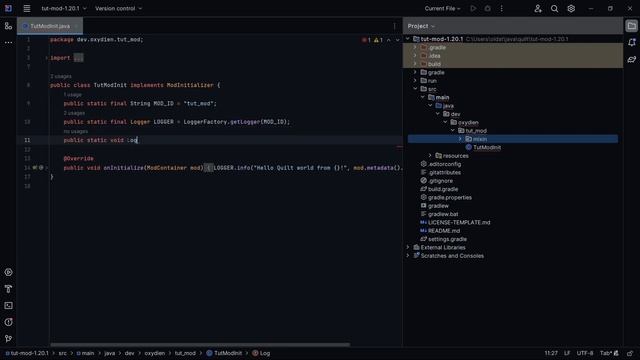
Task: Open the main hamburger menu
Action: coord(27,8)
